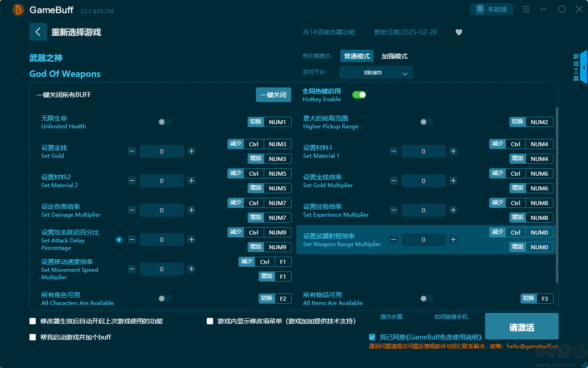Open the steam game platform dropdown

(x=376, y=72)
